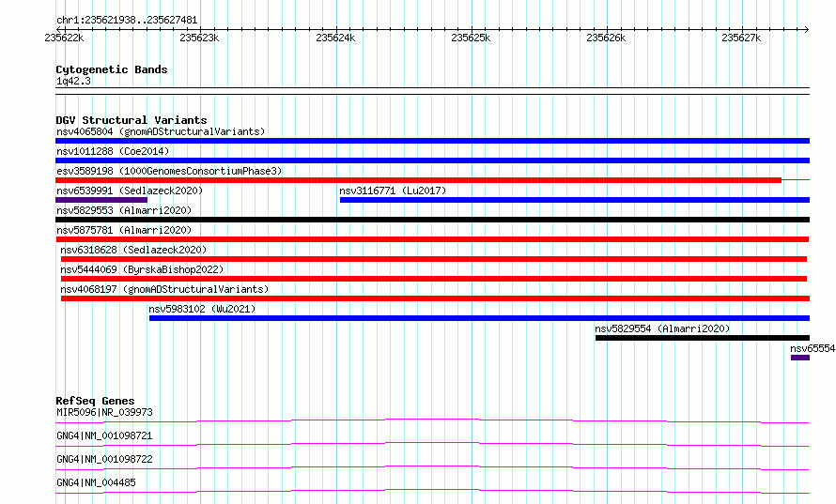This screenshot has height=504, width=836.
Task: Click the 235627k ruler tick label
Action: 742,38
